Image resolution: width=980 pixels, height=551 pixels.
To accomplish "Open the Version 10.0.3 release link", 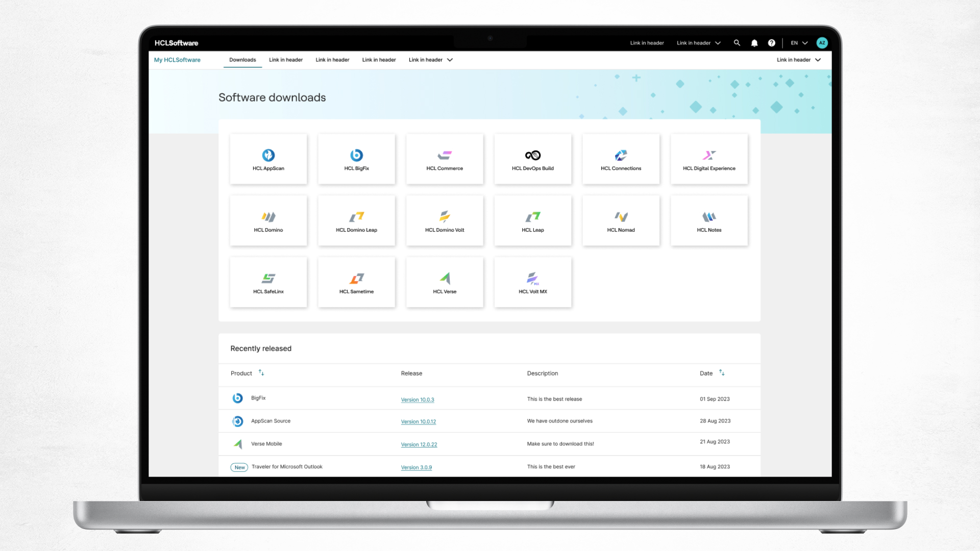I will pos(418,400).
